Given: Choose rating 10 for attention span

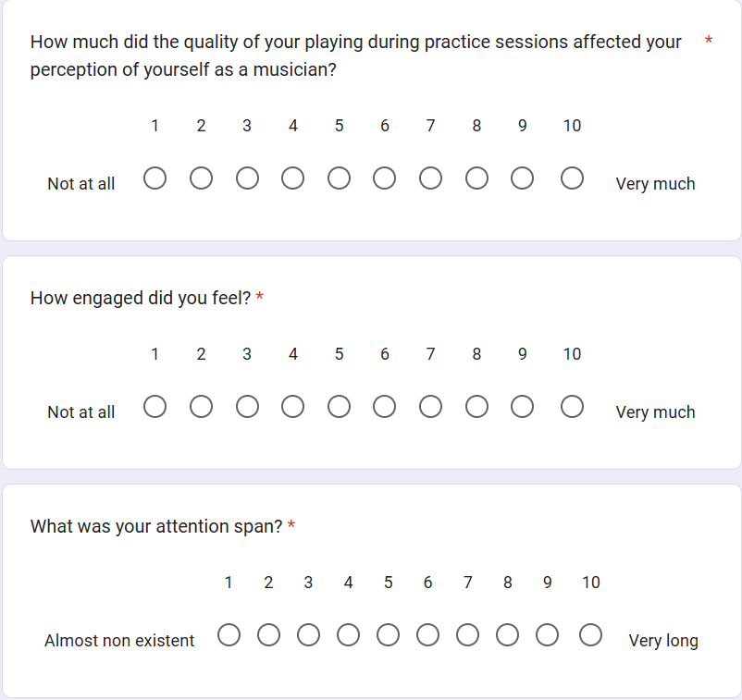Looking at the screenshot, I should [x=591, y=635].
